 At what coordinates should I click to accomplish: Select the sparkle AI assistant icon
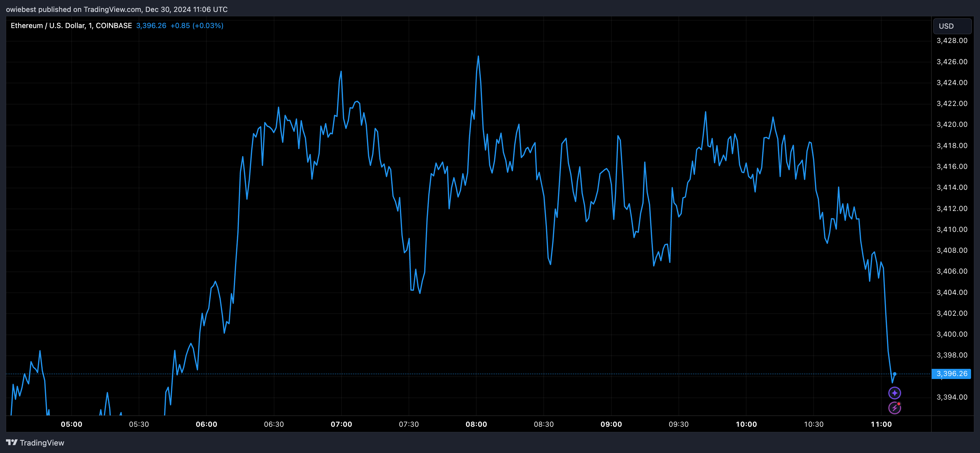click(895, 393)
